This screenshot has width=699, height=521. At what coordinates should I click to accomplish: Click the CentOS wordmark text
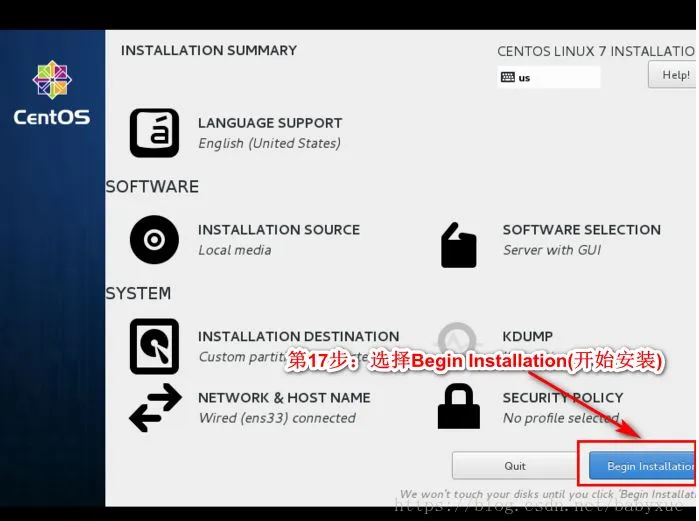pos(52,118)
